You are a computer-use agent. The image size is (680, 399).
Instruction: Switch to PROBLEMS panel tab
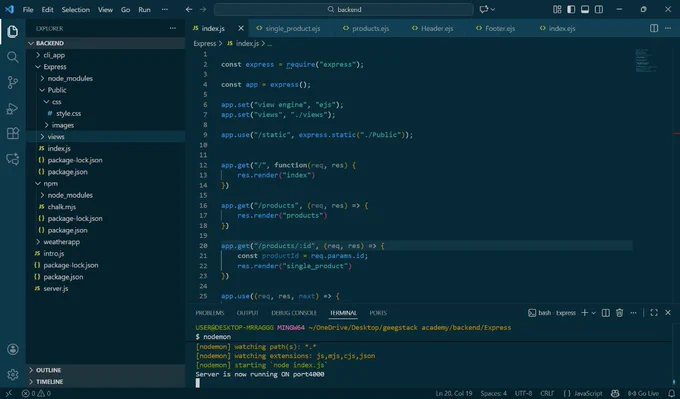[x=210, y=313]
